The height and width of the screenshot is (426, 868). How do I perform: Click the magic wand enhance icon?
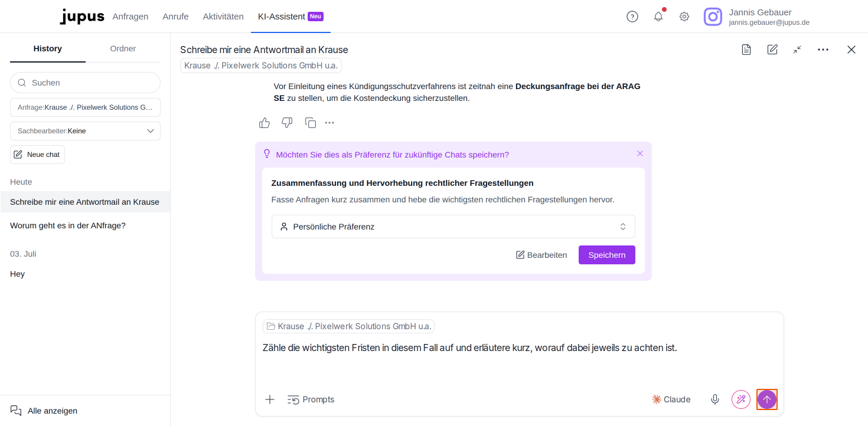(741, 399)
